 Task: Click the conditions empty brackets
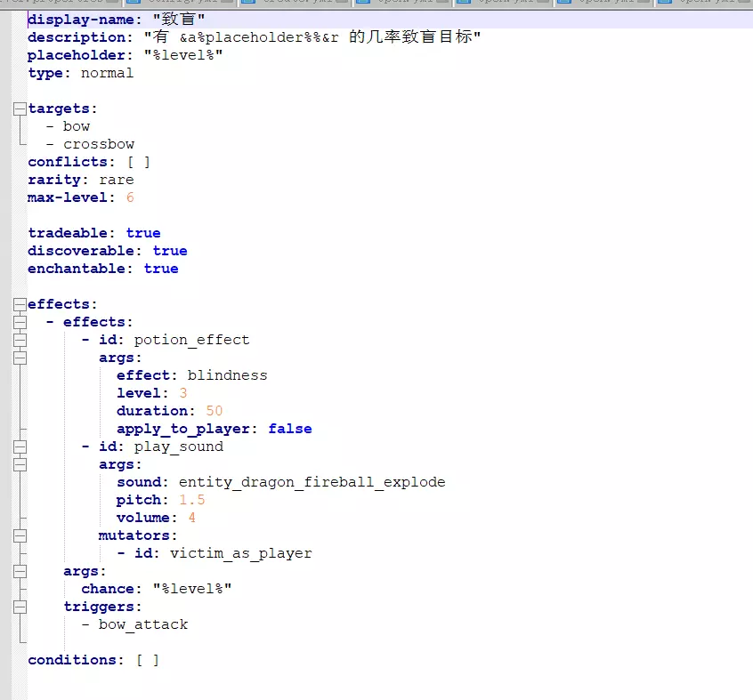point(148,660)
